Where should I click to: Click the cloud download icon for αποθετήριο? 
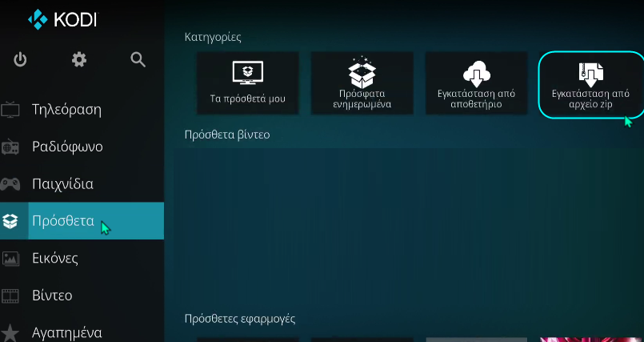point(477,74)
